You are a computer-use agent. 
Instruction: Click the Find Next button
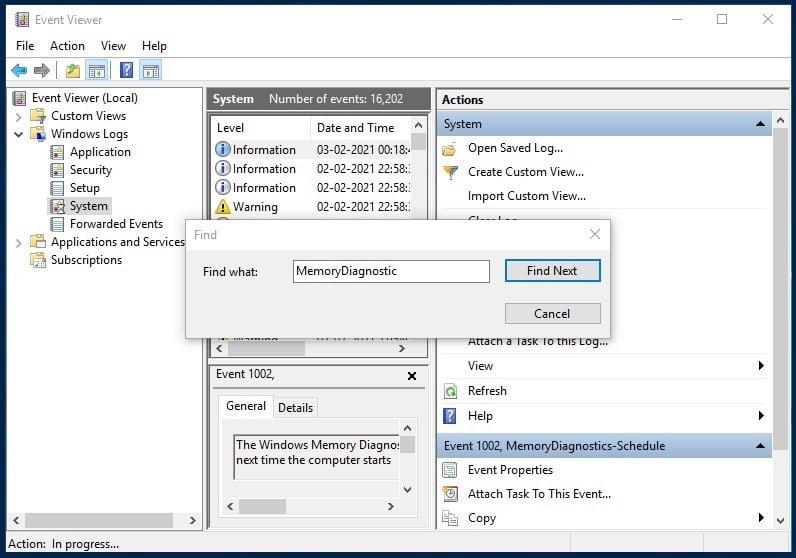pyautogui.click(x=552, y=271)
